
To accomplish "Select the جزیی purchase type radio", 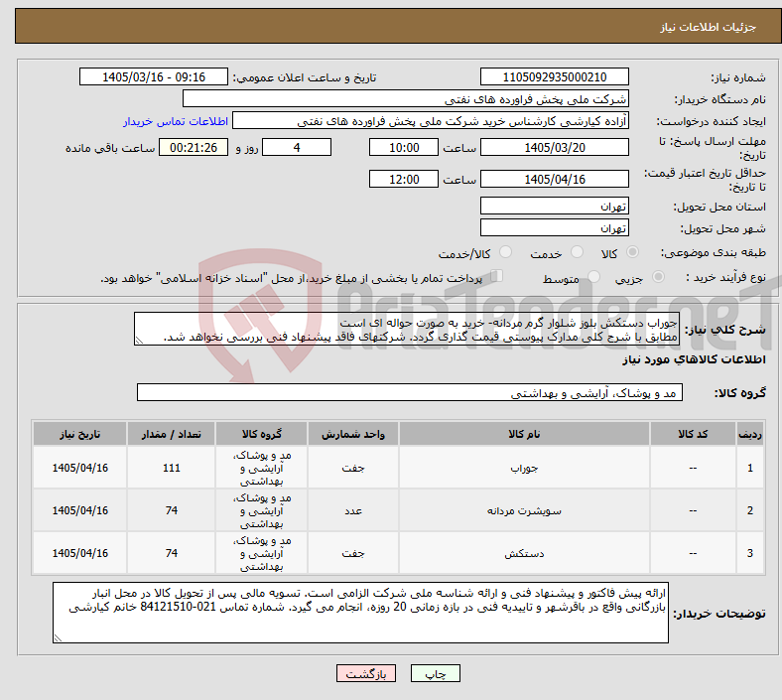I will click(658, 276).
